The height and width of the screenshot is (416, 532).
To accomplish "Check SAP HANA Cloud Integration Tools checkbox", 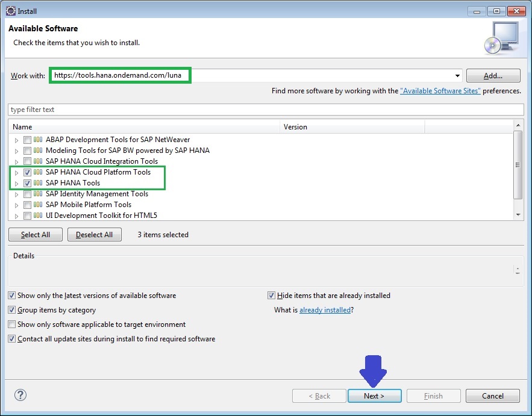I will 28,161.
